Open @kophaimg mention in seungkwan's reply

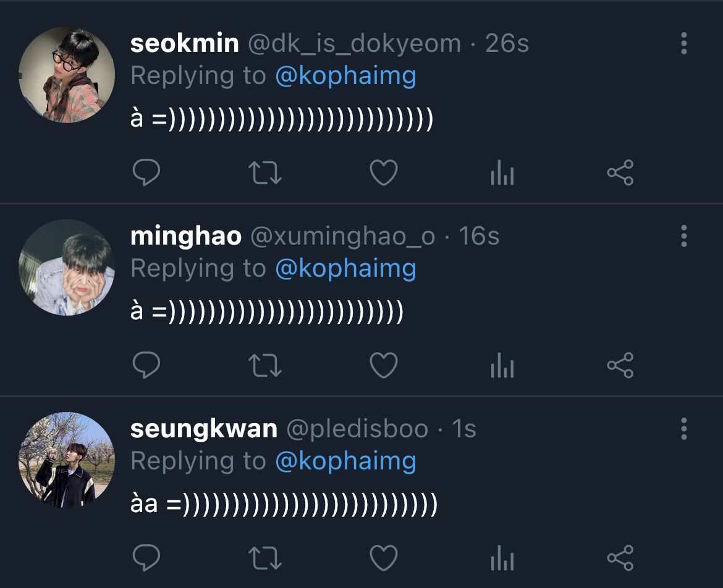pos(346,462)
